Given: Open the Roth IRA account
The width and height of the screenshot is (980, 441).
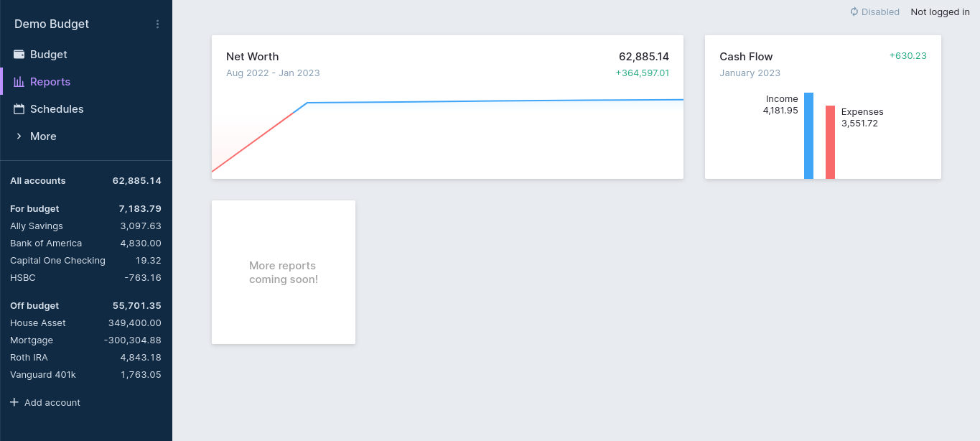Looking at the screenshot, I should (30, 358).
